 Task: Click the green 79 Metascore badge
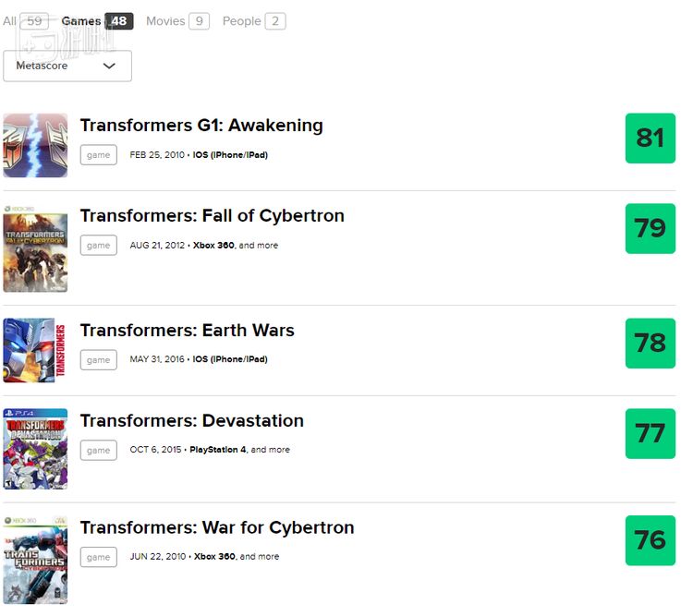tap(650, 228)
